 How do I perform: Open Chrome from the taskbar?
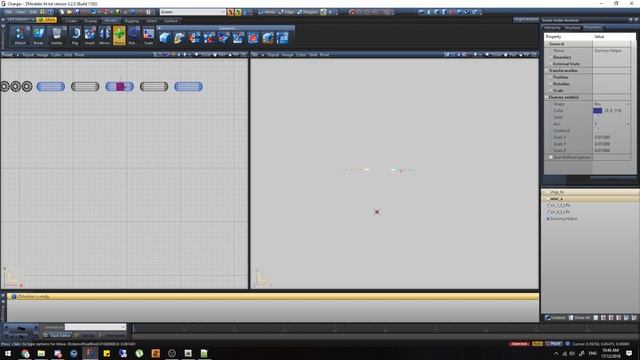click(x=25, y=353)
